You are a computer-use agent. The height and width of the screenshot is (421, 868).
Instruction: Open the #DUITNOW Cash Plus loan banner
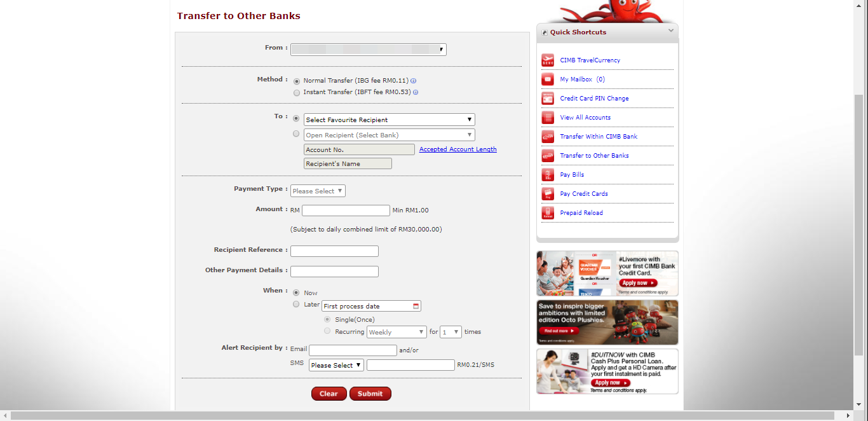click(607, 371)
